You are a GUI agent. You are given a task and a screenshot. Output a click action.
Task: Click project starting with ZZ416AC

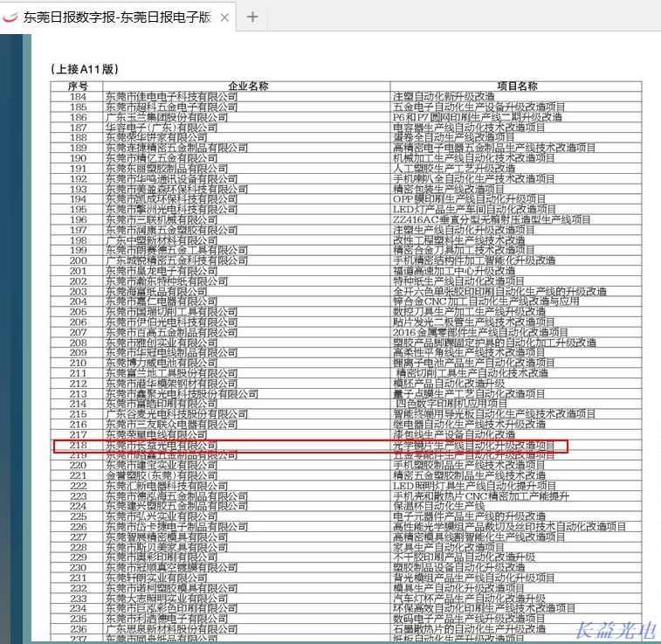[x=492, y=219]
